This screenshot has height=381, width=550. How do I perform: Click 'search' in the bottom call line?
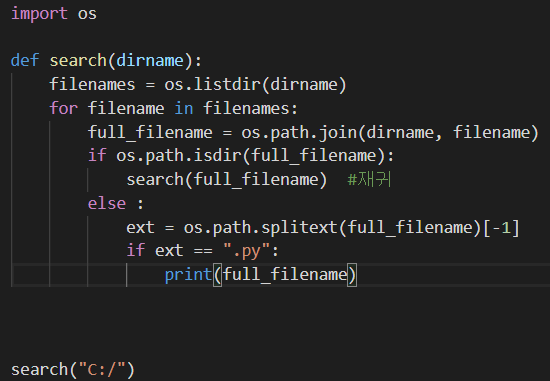coord(40,369)
